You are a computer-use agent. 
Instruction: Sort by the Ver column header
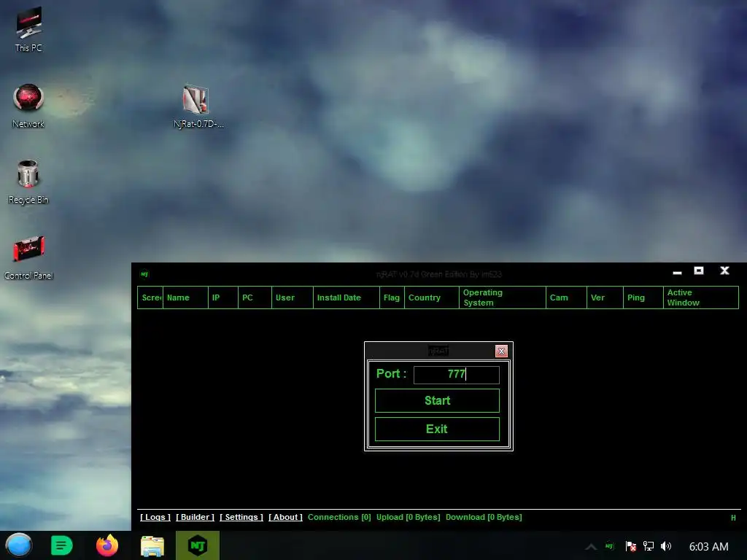605,297
